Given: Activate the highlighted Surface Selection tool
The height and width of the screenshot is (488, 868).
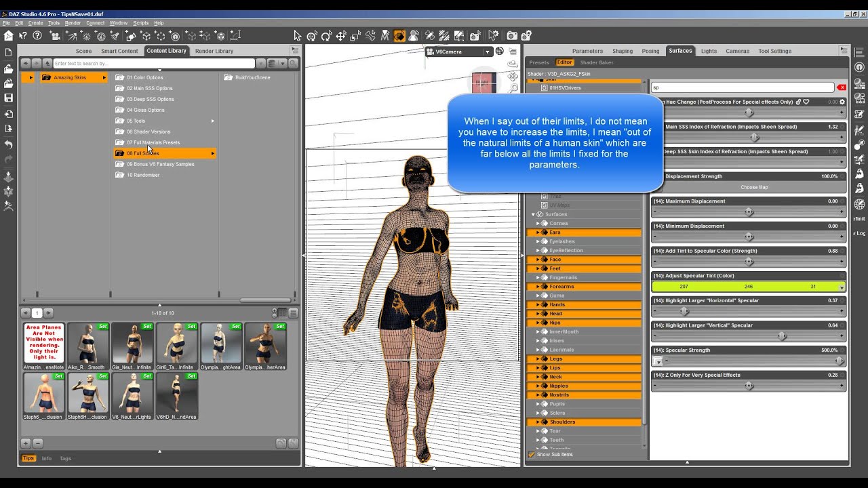Looking at the screenshot, I should click(x=399, y=36).
